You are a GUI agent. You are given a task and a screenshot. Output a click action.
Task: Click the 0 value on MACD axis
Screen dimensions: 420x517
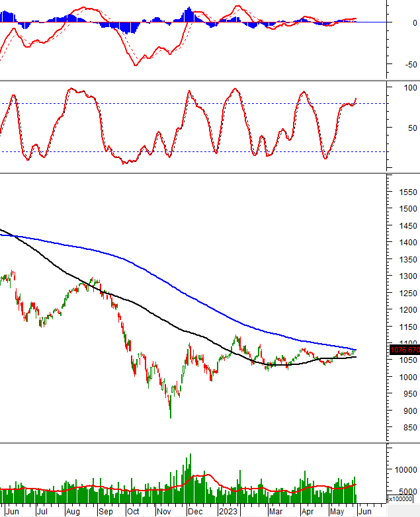pos(415,23)
